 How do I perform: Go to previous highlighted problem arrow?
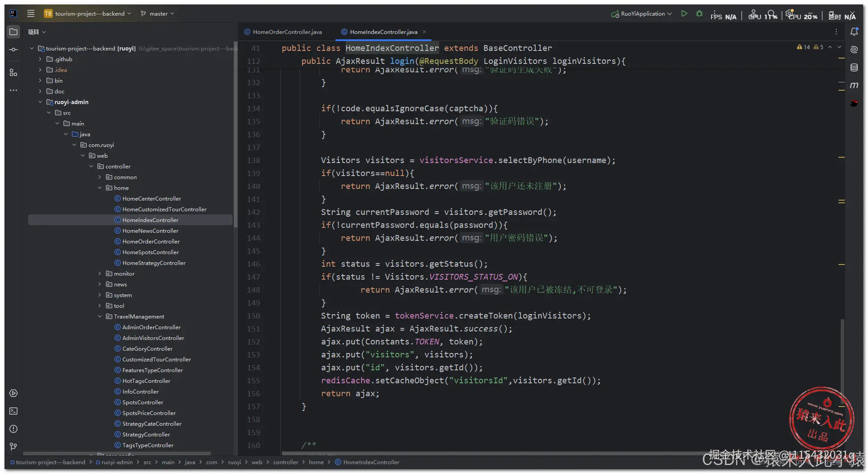point(830,47)
